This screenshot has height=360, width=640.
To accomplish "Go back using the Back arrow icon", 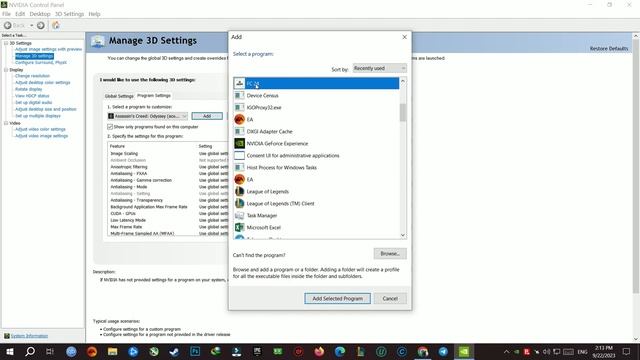I will click(8, 25).
